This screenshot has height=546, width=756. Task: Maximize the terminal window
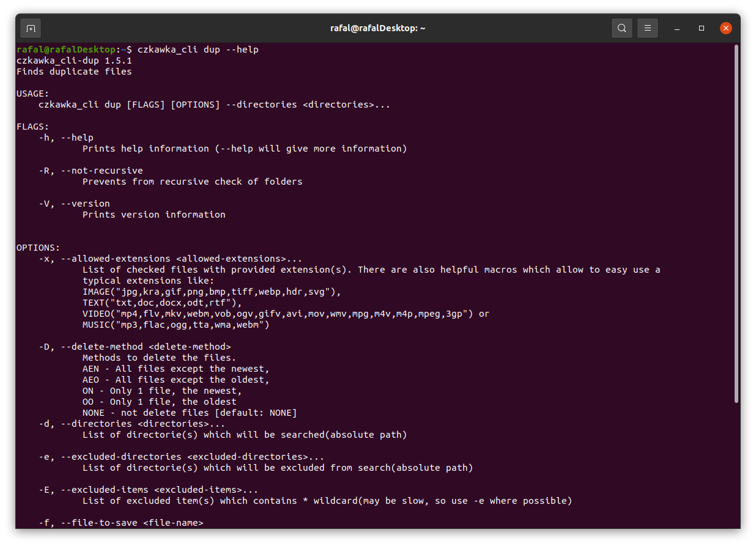click(702, 28)
